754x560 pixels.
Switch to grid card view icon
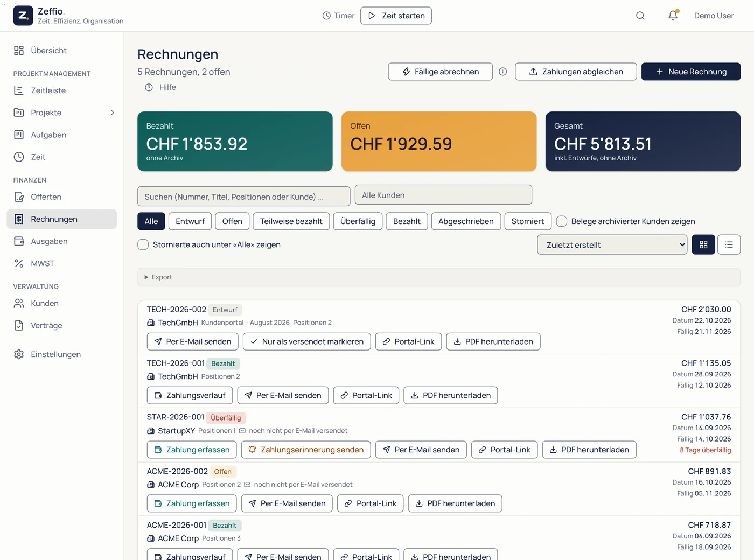(x=703, y=244)
